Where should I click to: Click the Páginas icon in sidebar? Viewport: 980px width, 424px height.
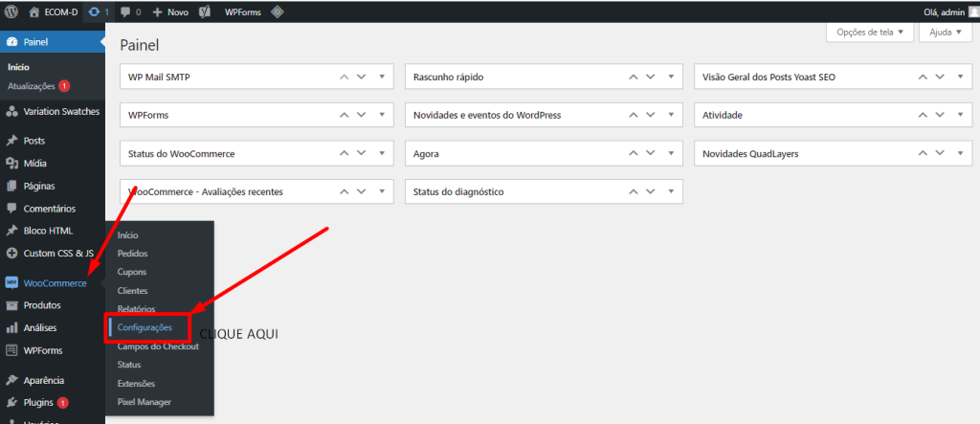pos(11,186)
